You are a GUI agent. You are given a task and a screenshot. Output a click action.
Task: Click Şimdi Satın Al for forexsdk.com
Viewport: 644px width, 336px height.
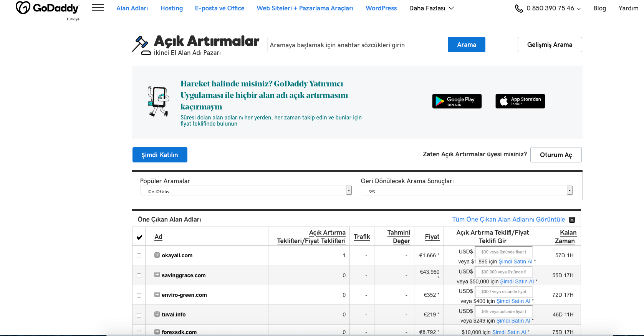(509, 332)
